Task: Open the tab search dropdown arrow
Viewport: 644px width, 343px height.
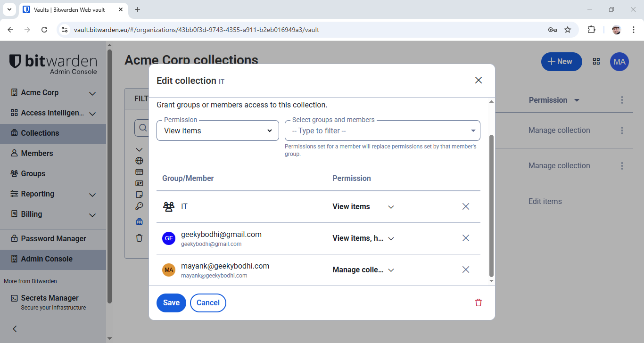Action: [x=9, y=9]
